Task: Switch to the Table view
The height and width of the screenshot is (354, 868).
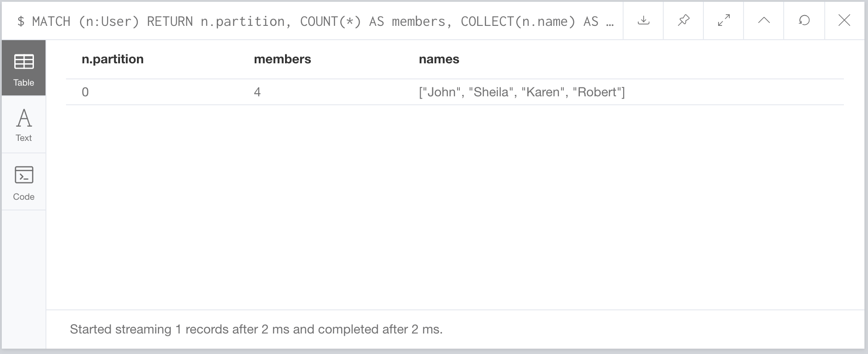Action: coord(24,68)
